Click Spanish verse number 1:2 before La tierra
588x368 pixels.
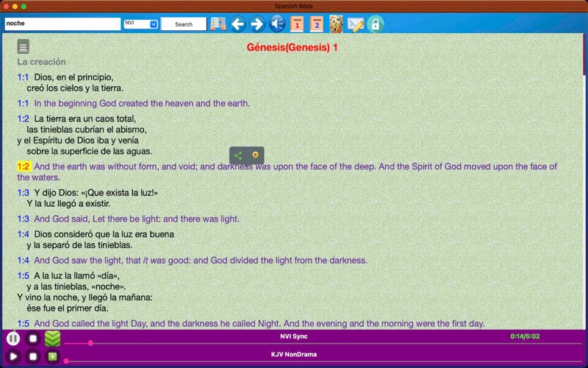pos(23,118)
